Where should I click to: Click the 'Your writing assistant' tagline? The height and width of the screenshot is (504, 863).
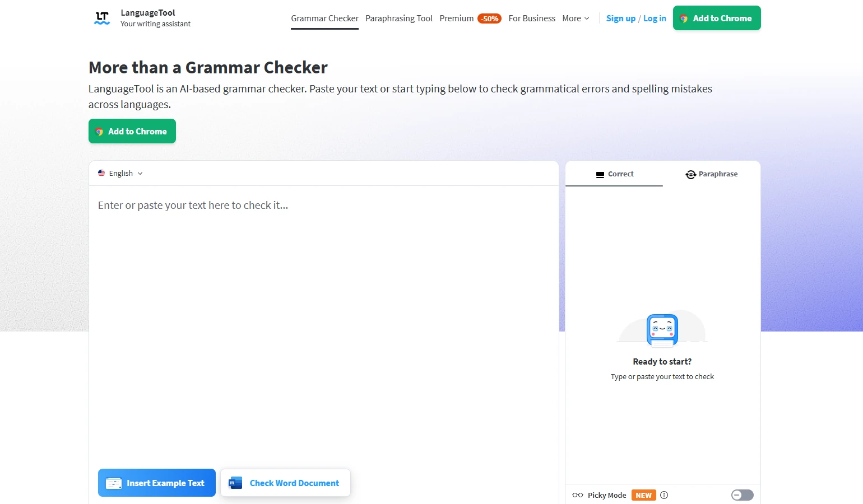(156, 24)
